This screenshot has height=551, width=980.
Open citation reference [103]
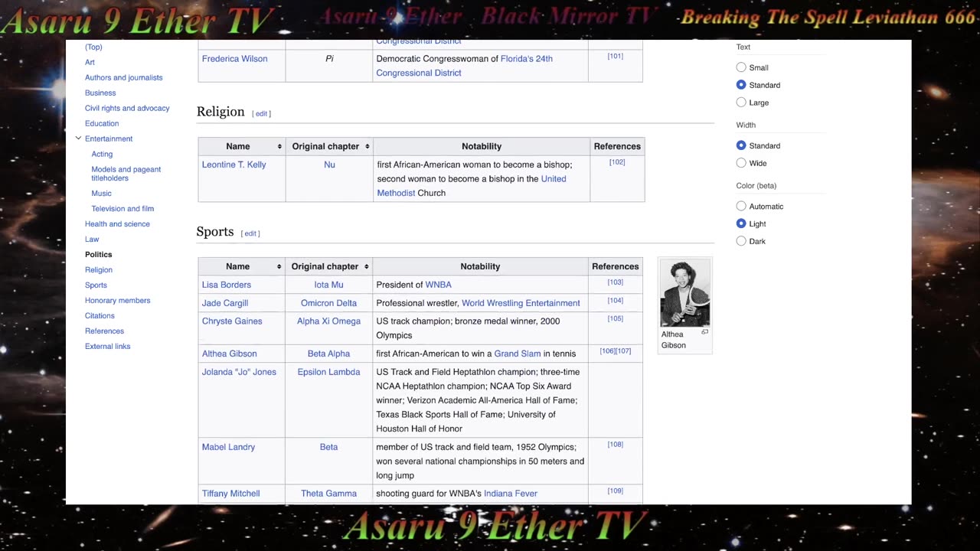pyautogui.click(x=615, y=282)
